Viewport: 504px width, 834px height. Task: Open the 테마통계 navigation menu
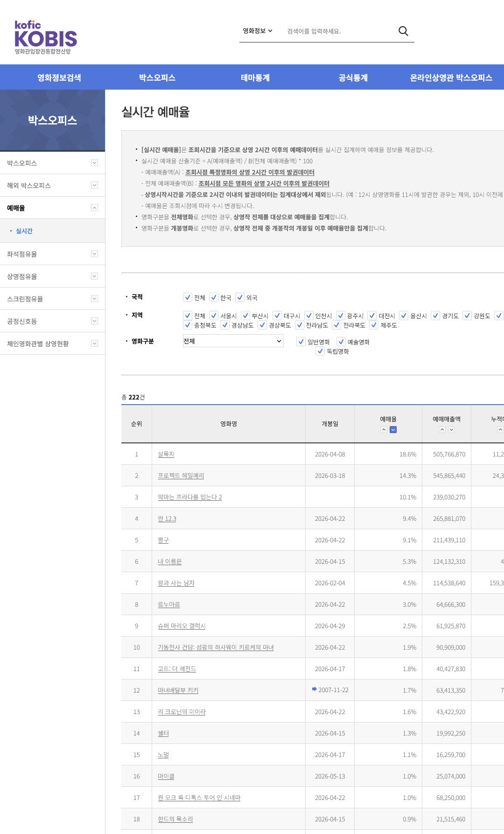[255, 77]
